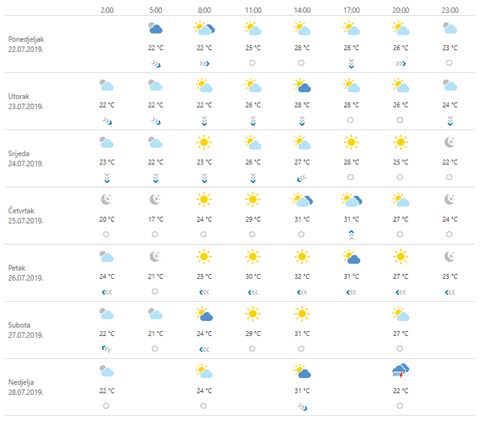Click the sunny icon for Srijeda 8:00
490x421 pixels.
click(x=204, y=142)
